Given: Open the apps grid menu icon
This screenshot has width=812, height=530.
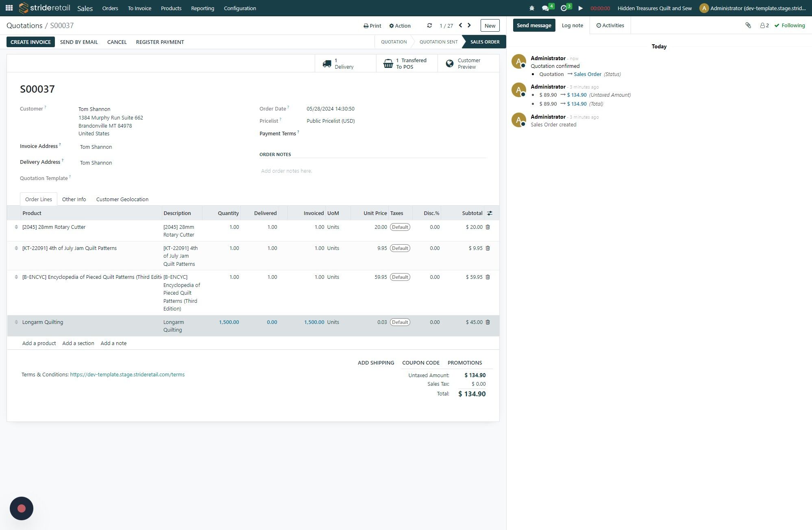Looking at the screenshot, I should 9,8.
